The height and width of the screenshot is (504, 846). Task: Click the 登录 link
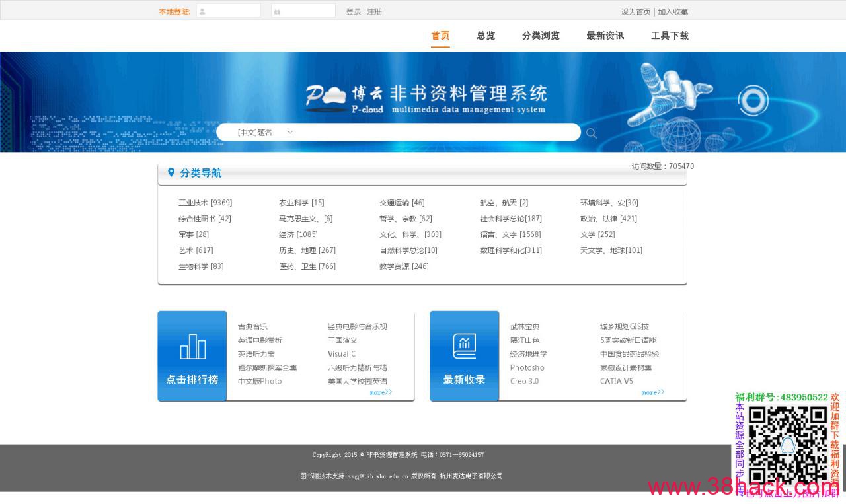pyautogui.click(x=354, y=12)
